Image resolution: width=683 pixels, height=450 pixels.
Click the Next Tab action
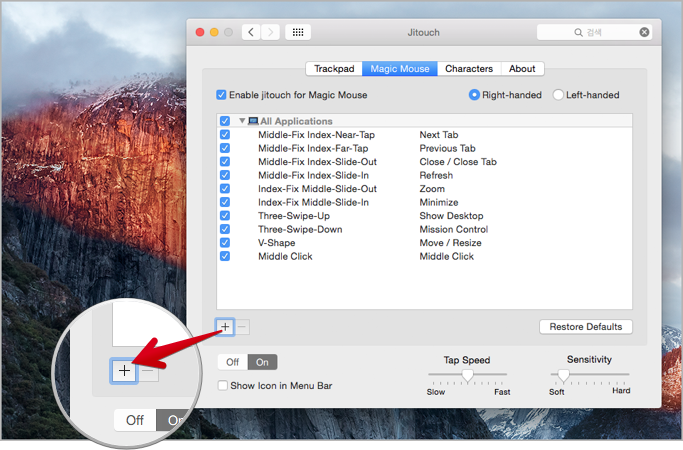click(439, 135)
